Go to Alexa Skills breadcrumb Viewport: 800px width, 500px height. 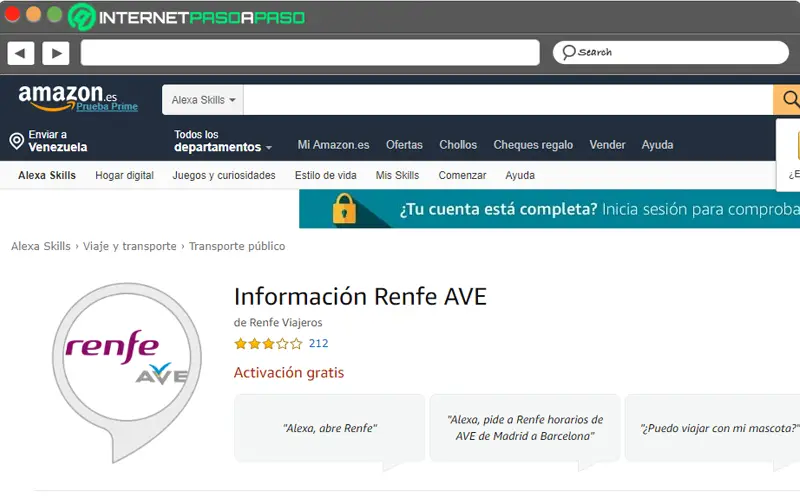(41, 246)
